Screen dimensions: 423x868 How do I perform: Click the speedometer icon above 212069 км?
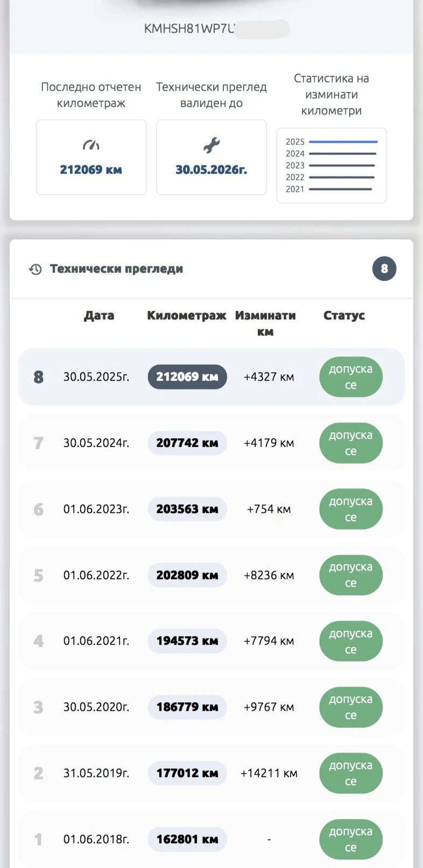[x=91, y=145]
